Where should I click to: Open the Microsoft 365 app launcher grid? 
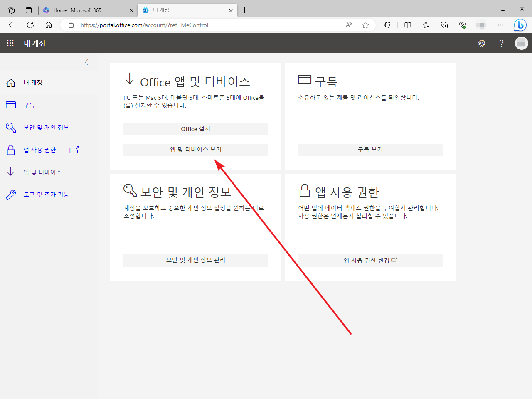pyautogui.click(x=10, y=43)
